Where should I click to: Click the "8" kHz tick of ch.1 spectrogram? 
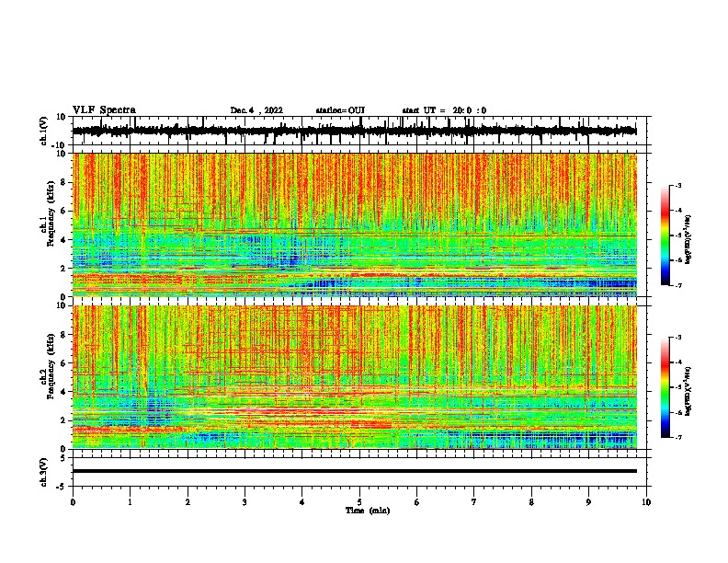point(64,182)
